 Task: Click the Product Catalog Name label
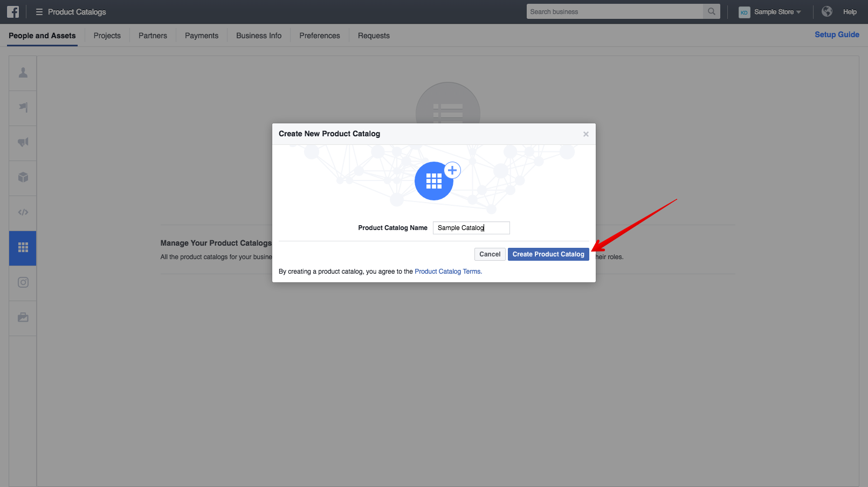coord(392,228)
